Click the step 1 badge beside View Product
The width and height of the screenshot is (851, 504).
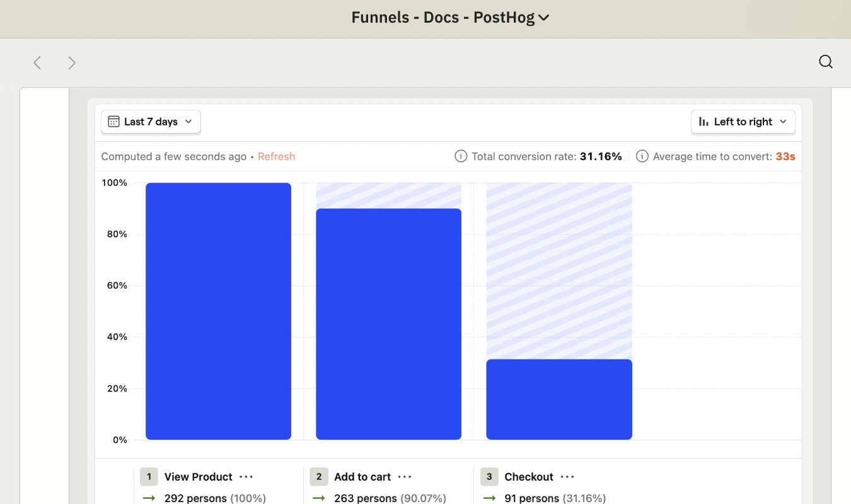(149, 477)
